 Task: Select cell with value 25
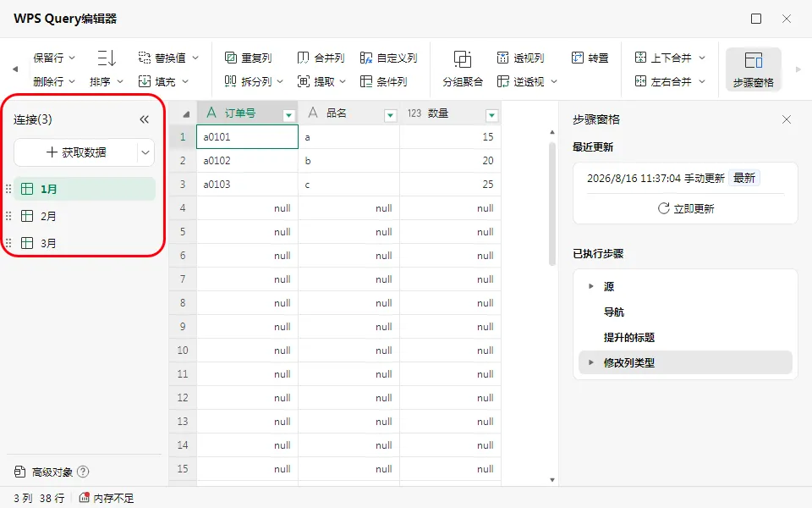[x=450, y=184]
